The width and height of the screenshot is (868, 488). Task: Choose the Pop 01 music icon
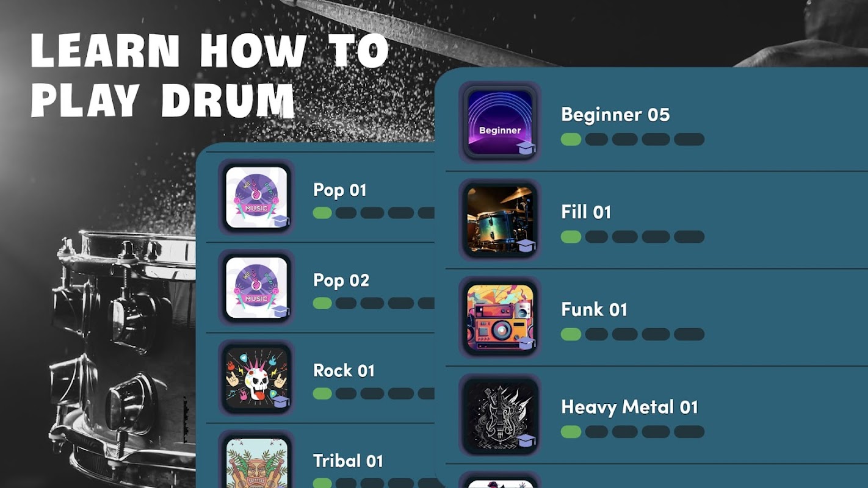[256, 197]
